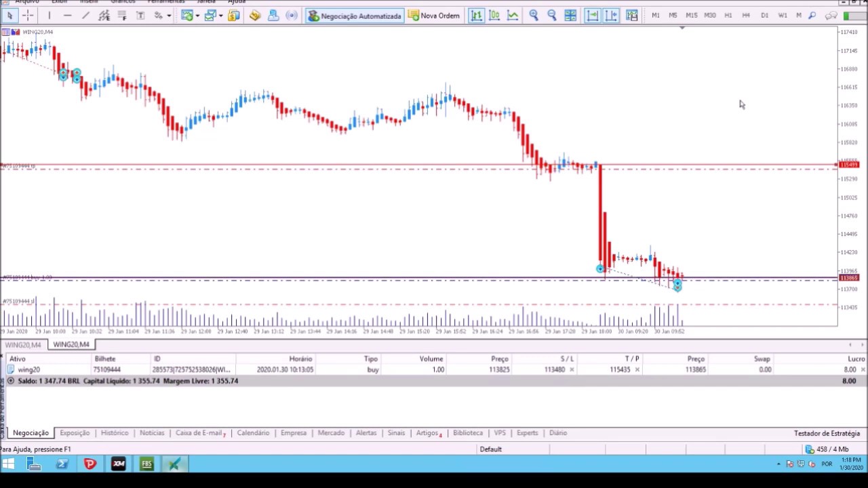Open the Alertas tab
868x488 pixels.
click(366, 432)
